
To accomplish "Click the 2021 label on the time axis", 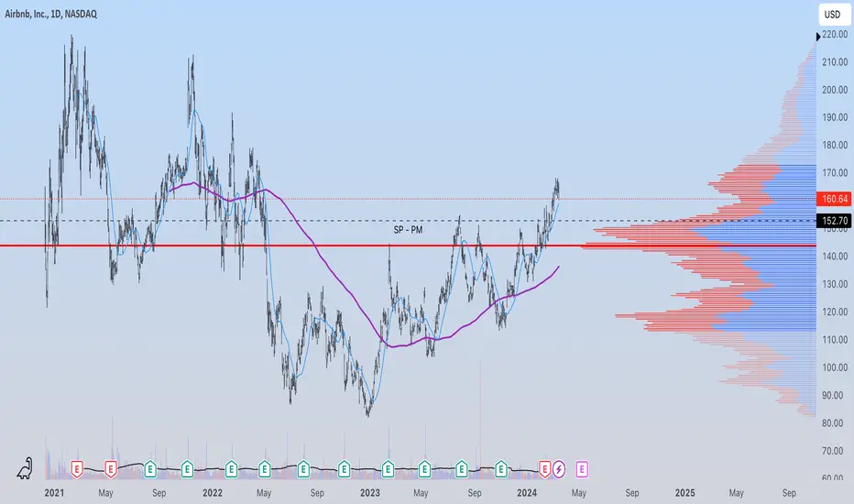I will click(54, 493).
